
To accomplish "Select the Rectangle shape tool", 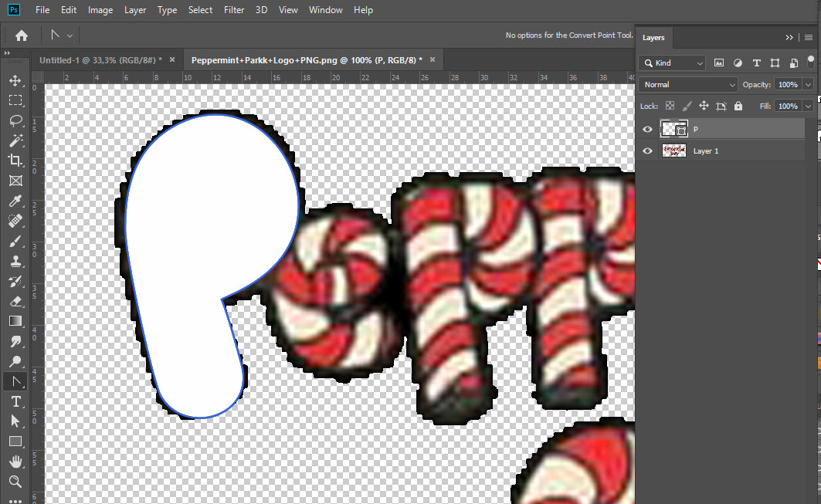I will point(15,441).
